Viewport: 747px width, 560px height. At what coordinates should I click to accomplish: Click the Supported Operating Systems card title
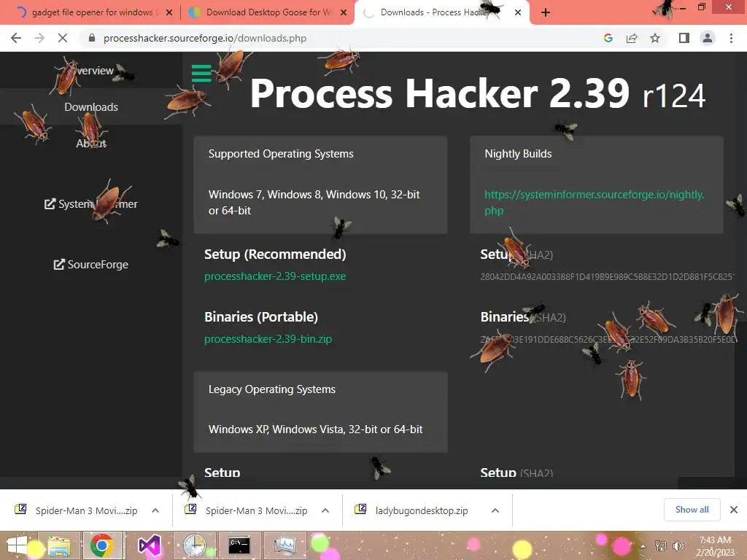(x=281, y=154)
